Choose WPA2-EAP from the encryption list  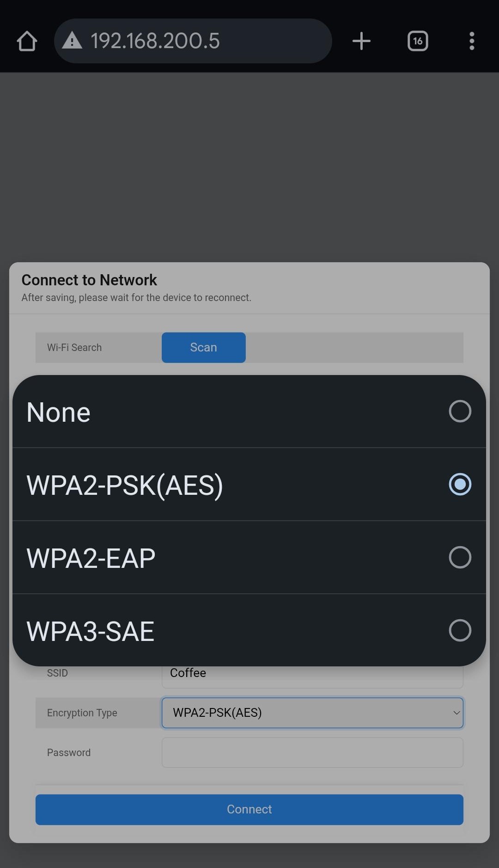click(x=91, y=558)
